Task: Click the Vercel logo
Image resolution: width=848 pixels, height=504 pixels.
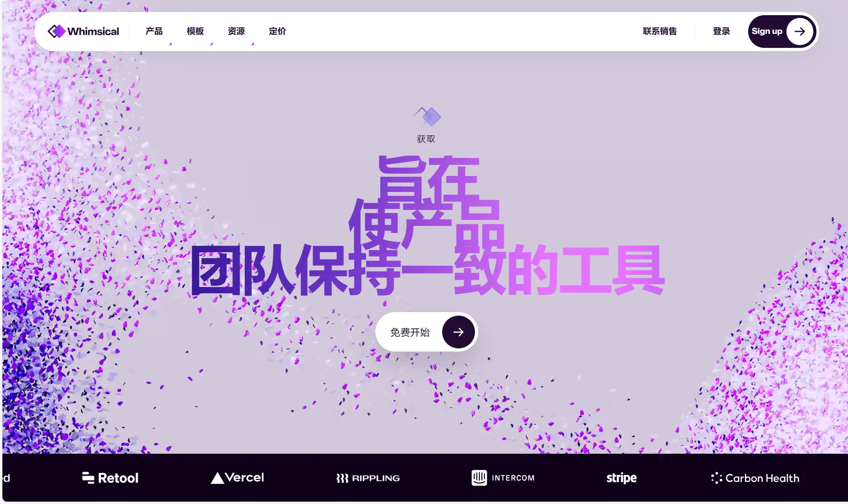Action: [x=237, y=478]
